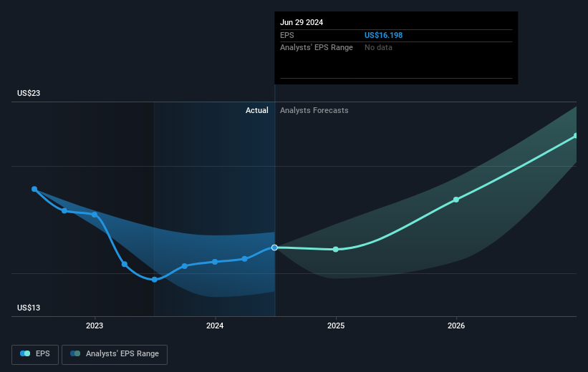Image resolution: width=588 pixels, height=372 pixels.
Task: Click the Actual section label
Action: 257,110
